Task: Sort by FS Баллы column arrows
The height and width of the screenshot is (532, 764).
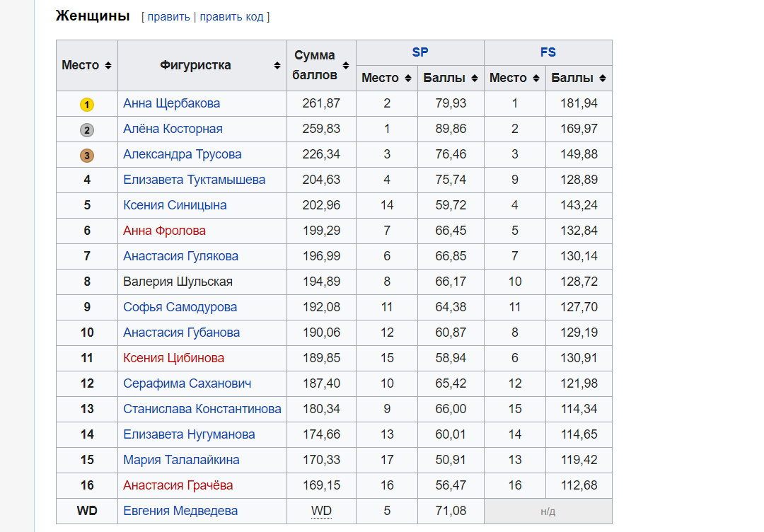Action: tap(603, 79)
